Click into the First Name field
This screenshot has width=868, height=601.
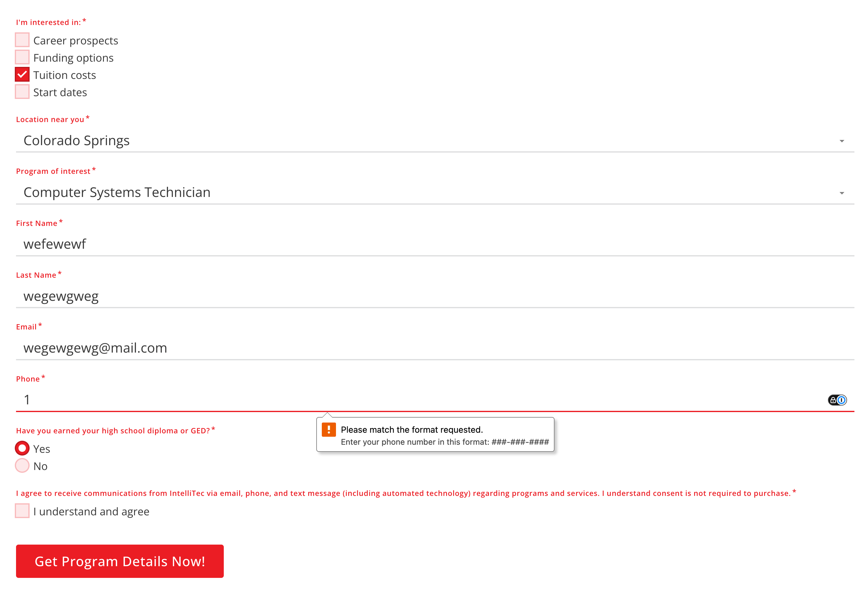435,244
